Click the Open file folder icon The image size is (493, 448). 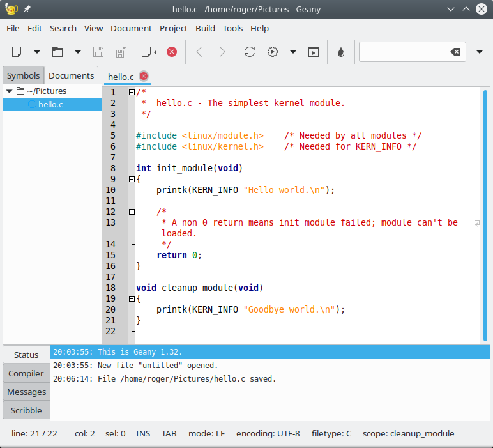point(57,52)
